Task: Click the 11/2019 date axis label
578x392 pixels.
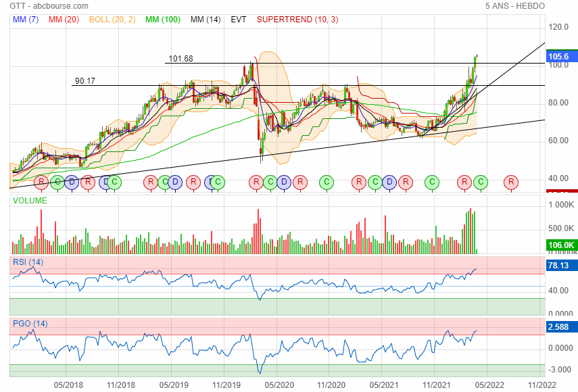Action: coord(226,385)
